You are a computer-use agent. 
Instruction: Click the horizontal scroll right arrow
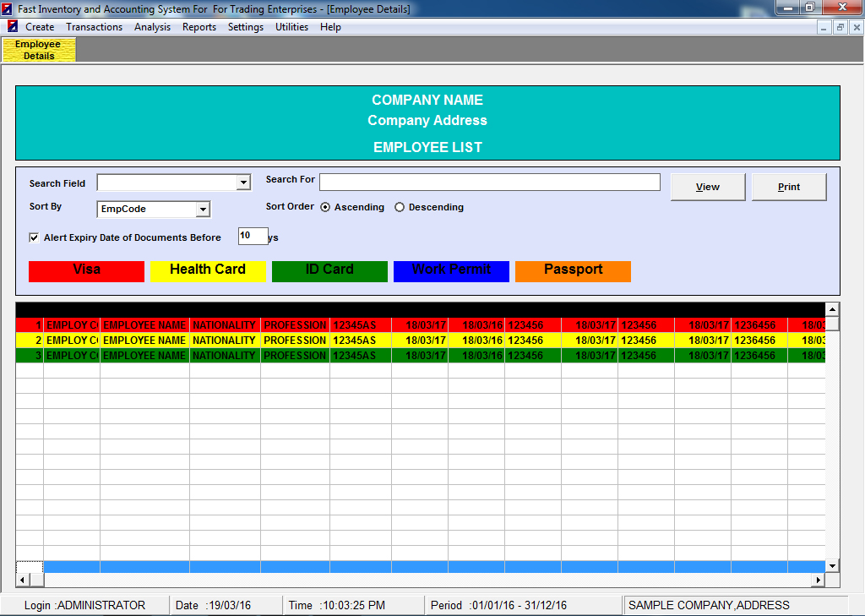coord(818,580)
